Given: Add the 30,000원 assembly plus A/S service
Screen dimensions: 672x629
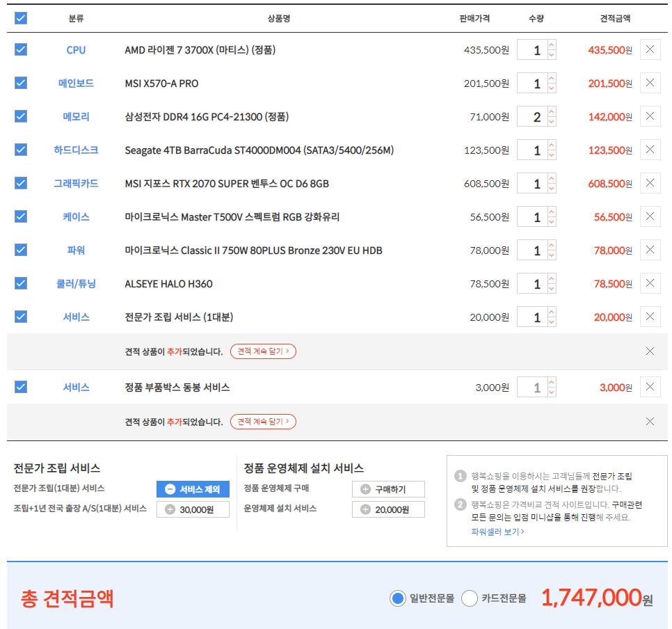Looking at the screenshot, I should point(193,509).
